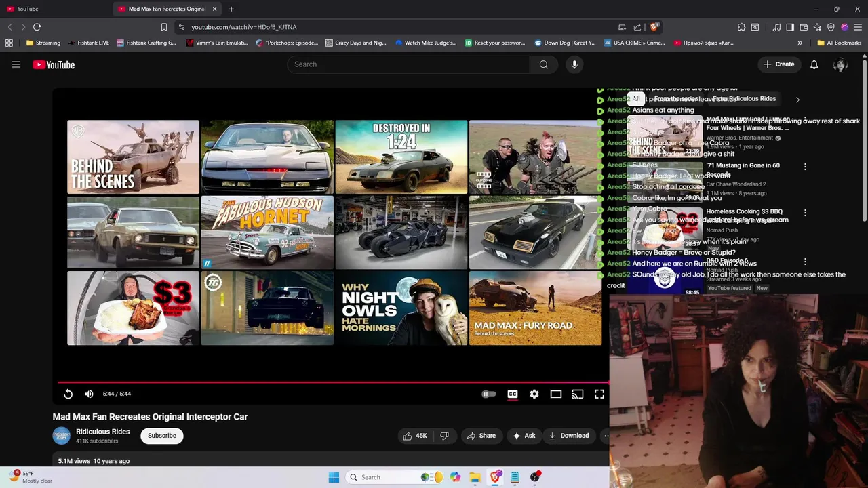The height and width of the screenshot is (488, 868).
Task: Toggle closed captions (CC) button
Action: pos(513,394)
